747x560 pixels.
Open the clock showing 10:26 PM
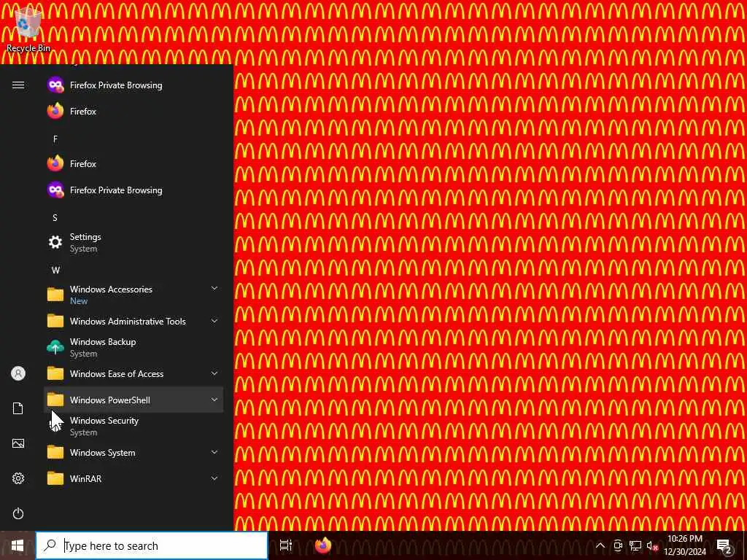click(x=685, y=545)
